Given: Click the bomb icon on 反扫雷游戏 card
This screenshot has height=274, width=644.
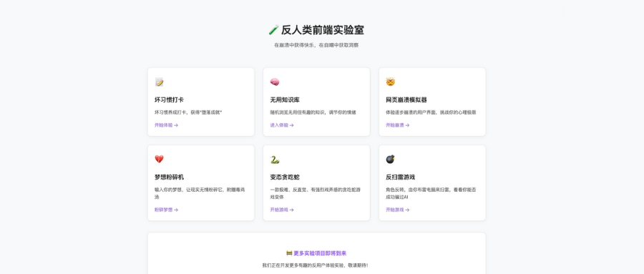Looking at the screenshot, I should tap(390, 159).
